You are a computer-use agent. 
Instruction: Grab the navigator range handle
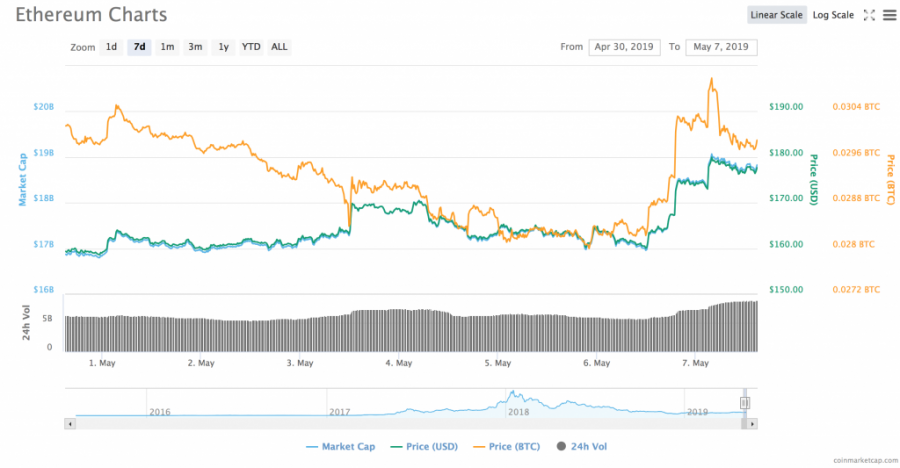pyautogui.click(x=744, y=403)
